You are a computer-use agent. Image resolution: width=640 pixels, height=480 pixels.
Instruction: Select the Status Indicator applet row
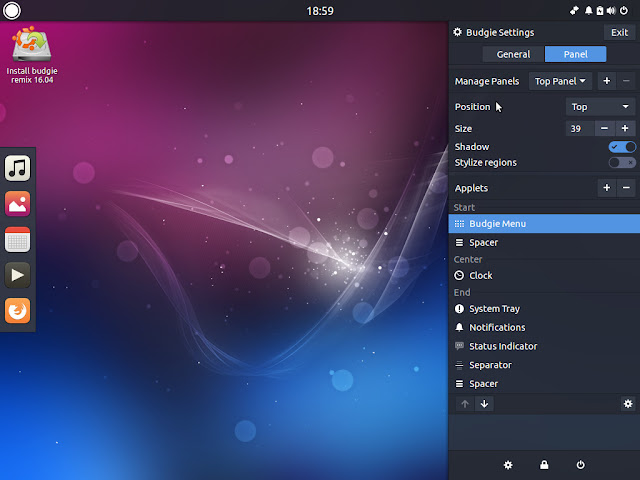(544, 346)
